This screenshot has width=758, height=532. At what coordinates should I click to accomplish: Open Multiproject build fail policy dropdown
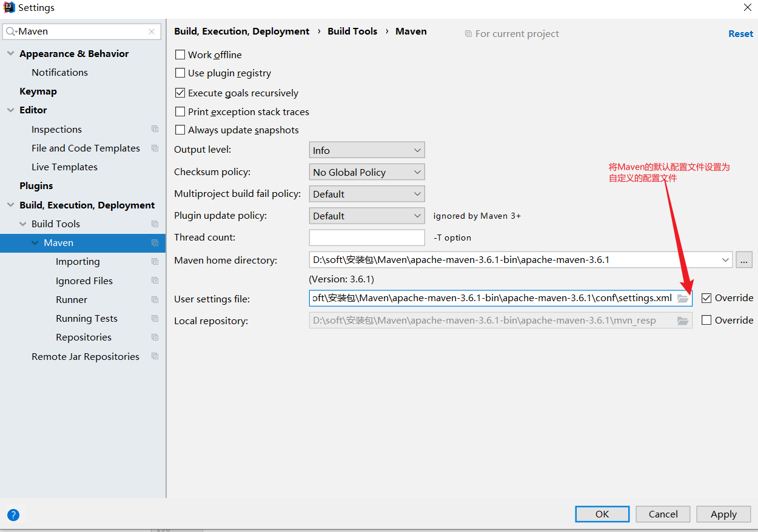click(367, 194)
